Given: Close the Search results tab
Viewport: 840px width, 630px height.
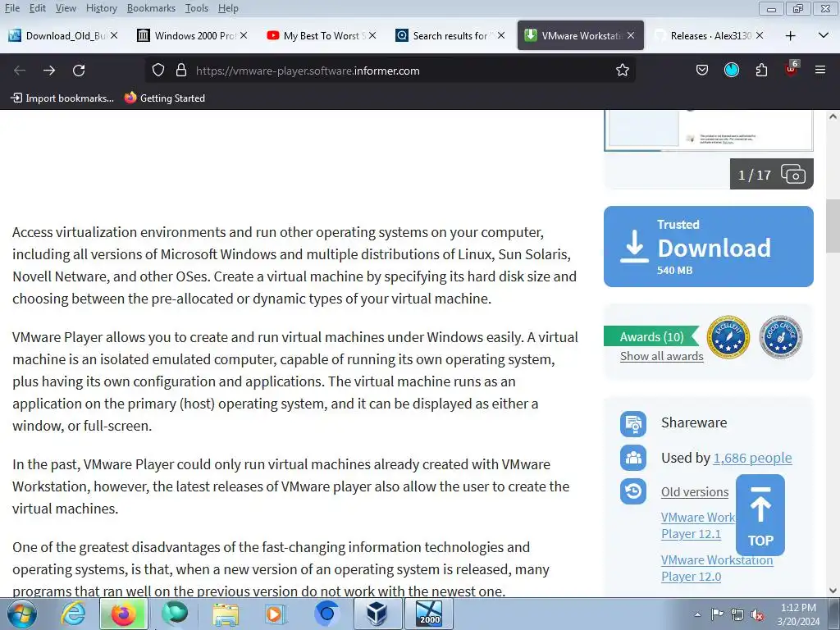Looking at the screenshot, I should pyautogui.click(x=501, y=35).
